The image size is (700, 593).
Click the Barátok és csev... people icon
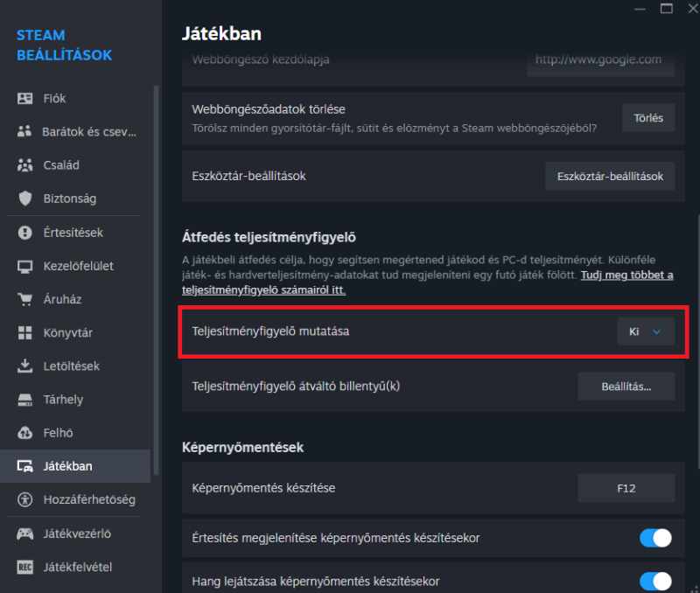[x=24, y=131]
